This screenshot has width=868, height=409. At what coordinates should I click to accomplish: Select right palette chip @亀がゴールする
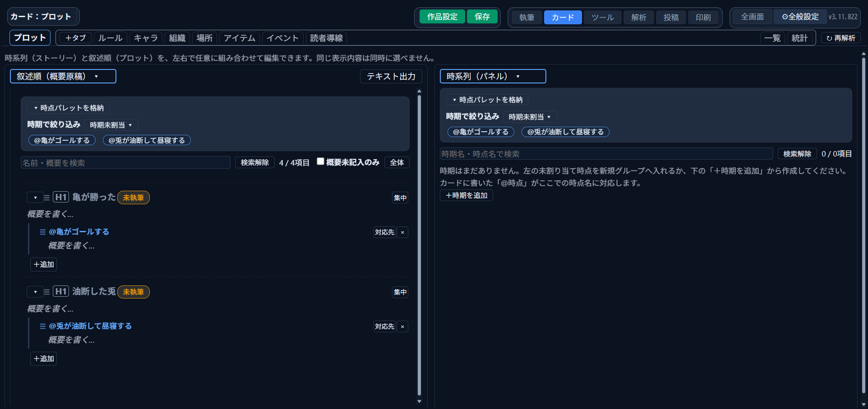pos(481,132)
